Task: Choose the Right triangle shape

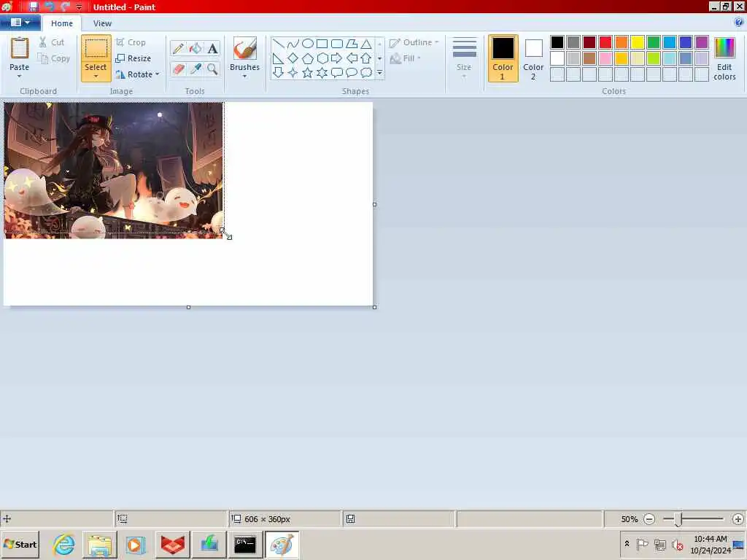Action: 279,58
